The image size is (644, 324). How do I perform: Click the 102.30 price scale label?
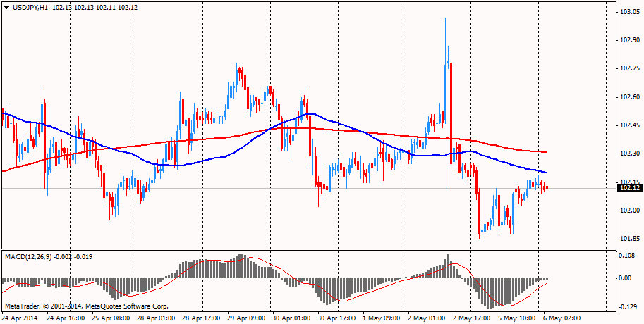tap(629, 154)
